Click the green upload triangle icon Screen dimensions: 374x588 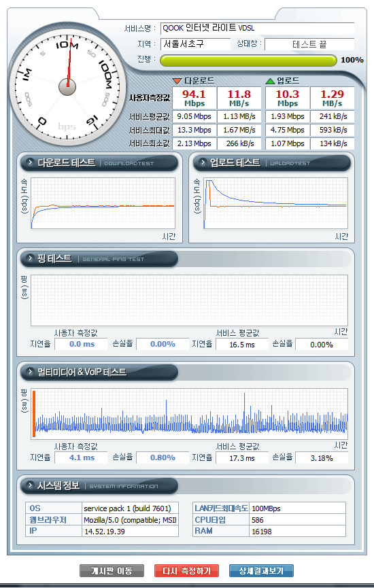point(270,81)
